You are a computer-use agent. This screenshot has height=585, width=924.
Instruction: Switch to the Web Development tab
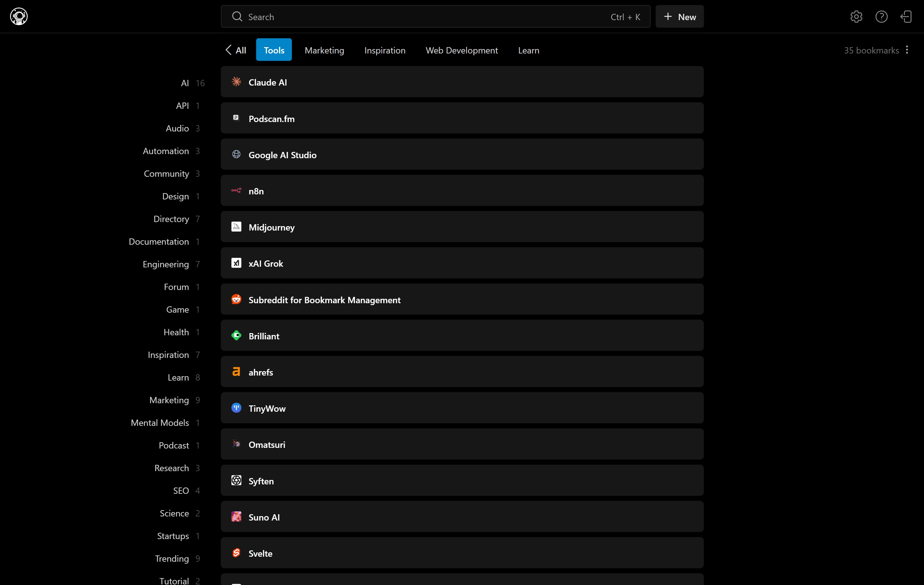pyautogui.click(x=462, y=50)
